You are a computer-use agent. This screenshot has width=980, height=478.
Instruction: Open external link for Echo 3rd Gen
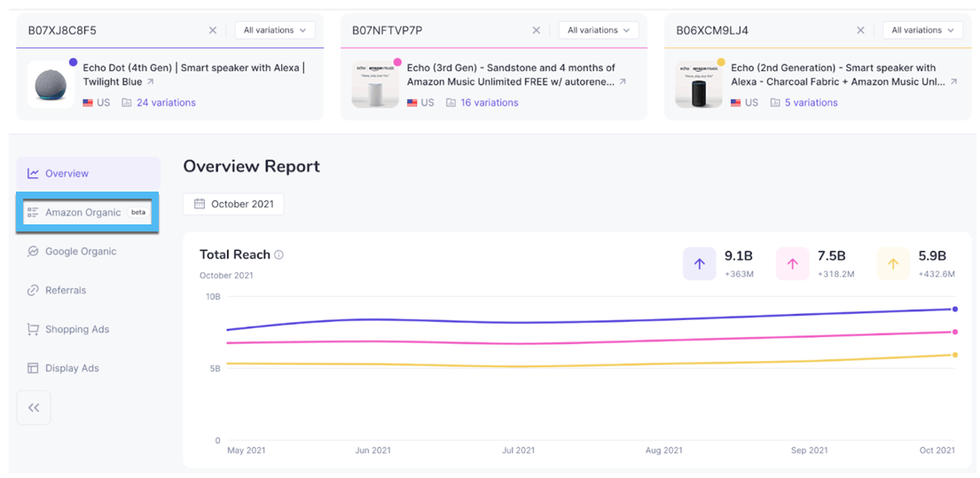[623, 82]
